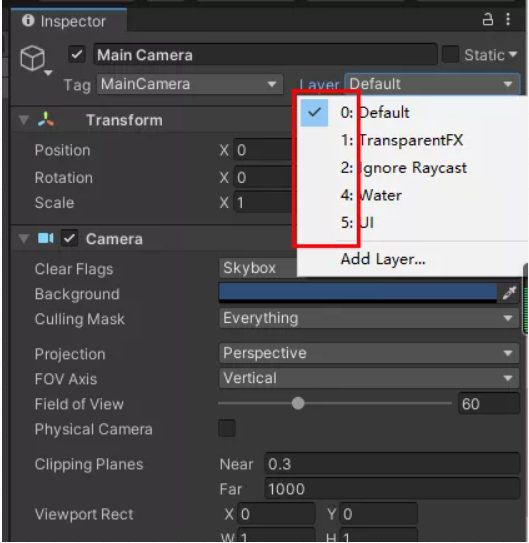
Task: Choose Add Layer... from the menu
Action: 412,259
